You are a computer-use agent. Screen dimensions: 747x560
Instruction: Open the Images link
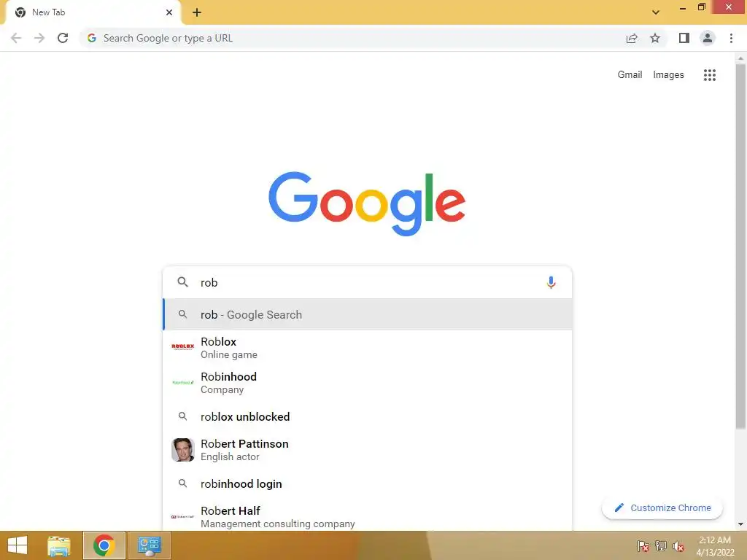[x=668, y=75]
